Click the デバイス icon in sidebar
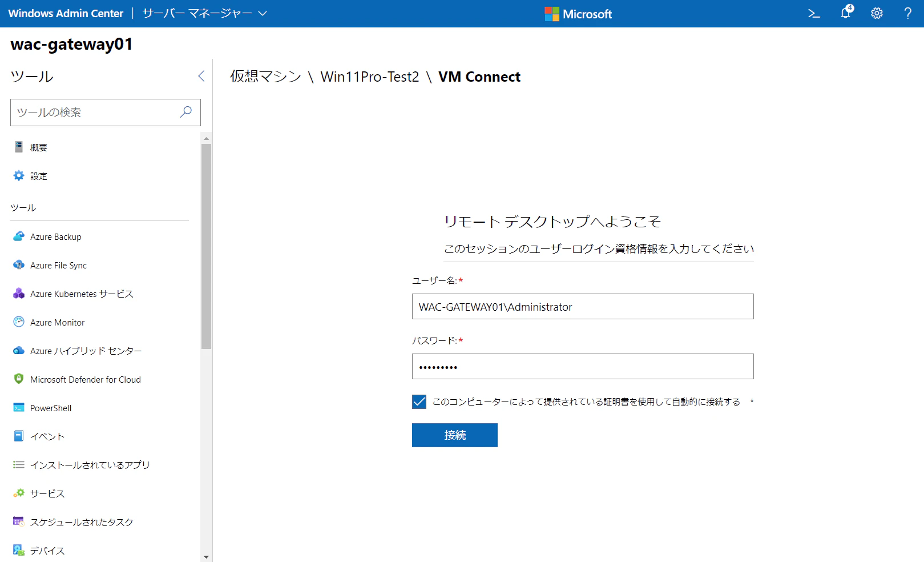The image size is (924, 562). (19, 550)
